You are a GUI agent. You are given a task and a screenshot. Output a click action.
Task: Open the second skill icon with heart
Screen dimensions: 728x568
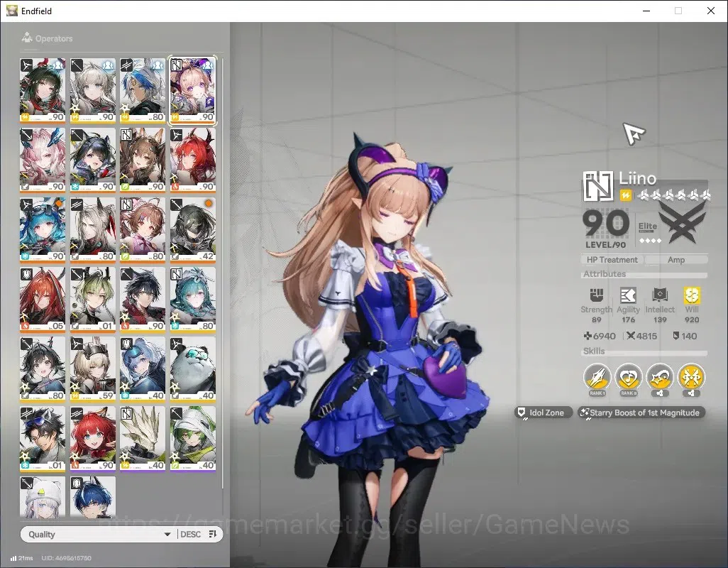[x=628, y=377]
